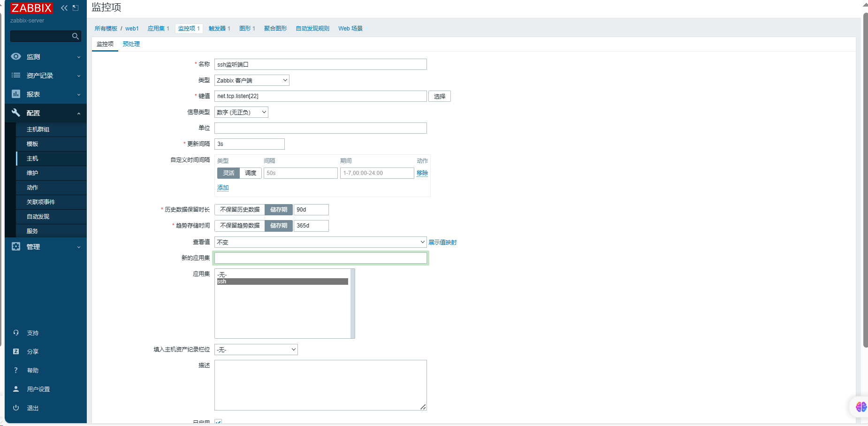Expand the 报表 menu chevron
Screen dimensions: 868x426
pos(79,95)
